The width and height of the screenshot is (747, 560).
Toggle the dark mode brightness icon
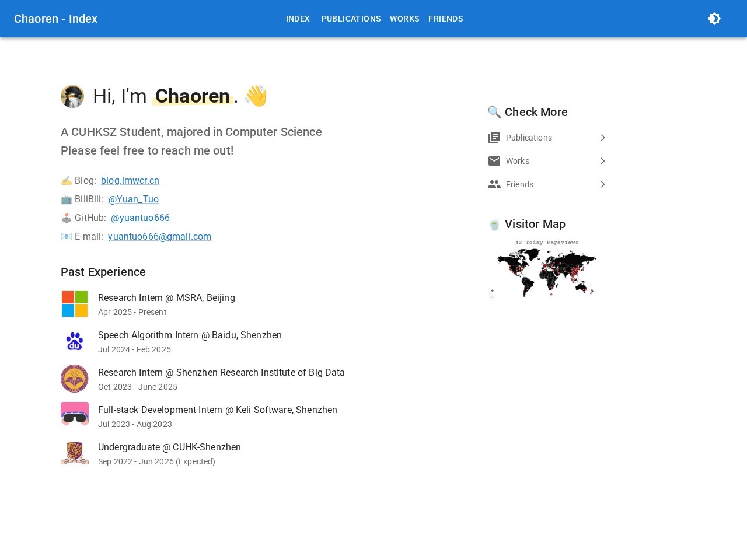pos(714,19)
